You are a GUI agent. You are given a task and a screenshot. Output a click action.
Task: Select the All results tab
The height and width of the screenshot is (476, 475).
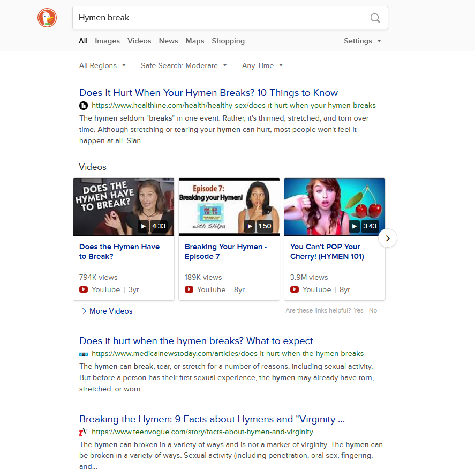pos(83,41)
